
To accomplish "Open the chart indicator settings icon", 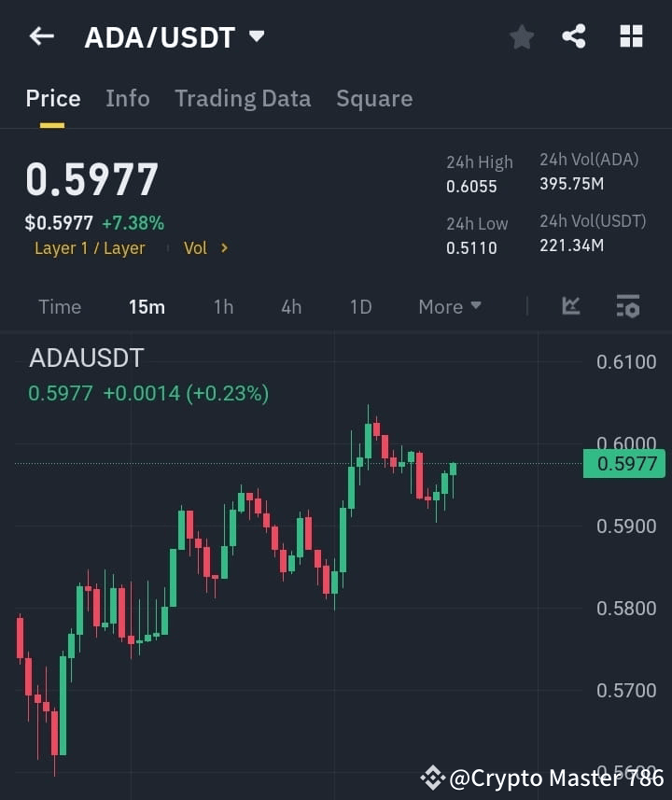I will click(627, 305).
